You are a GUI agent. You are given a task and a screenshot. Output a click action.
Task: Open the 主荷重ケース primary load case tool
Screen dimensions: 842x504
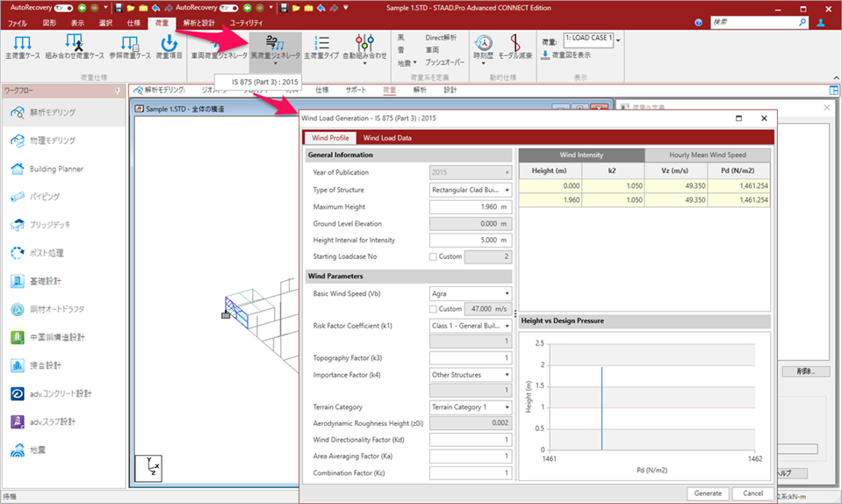(23, 47)
